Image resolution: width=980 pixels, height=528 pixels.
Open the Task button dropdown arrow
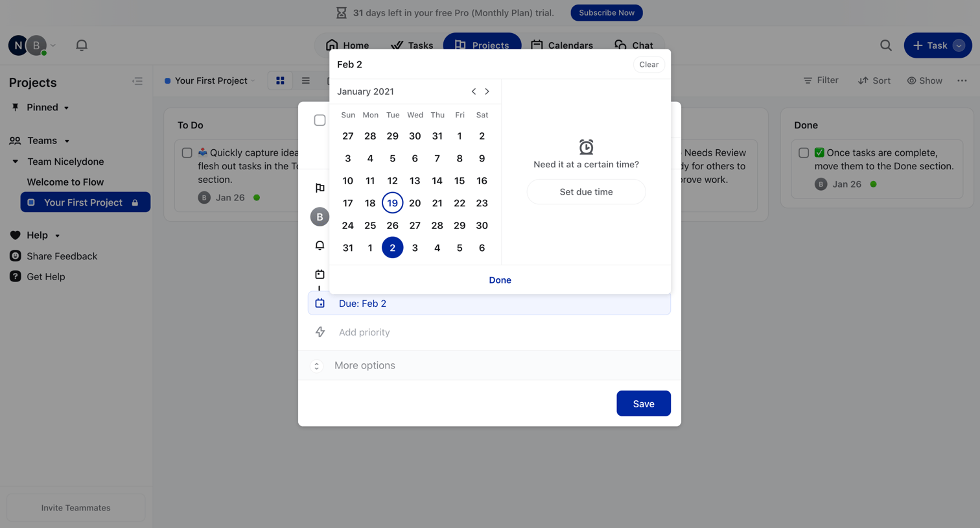(x=959, y=45)
